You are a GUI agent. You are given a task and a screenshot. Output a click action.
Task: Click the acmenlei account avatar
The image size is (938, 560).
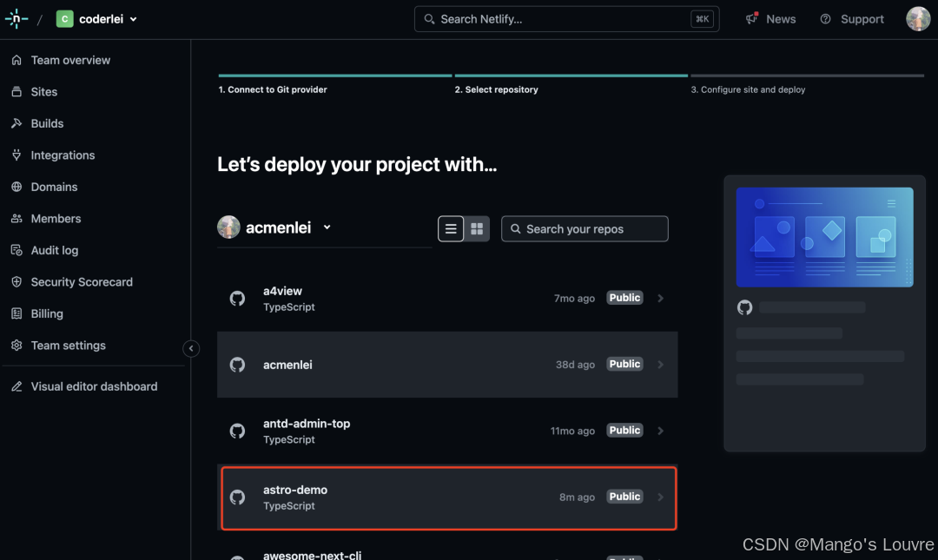(228, 227)
